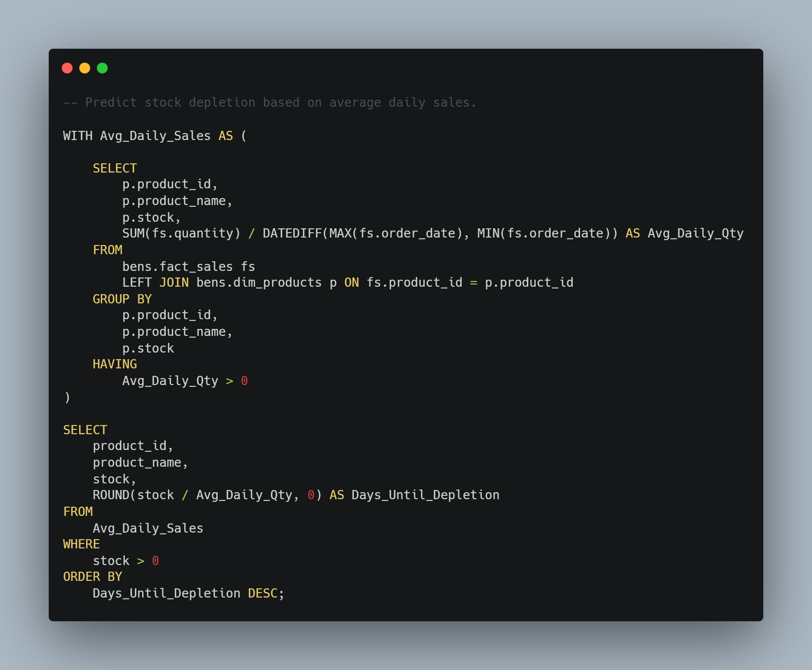This screenshot has width=812, height=670.
Task: Click the 'HAVING' keyword
Action: (x=115, y=364)
